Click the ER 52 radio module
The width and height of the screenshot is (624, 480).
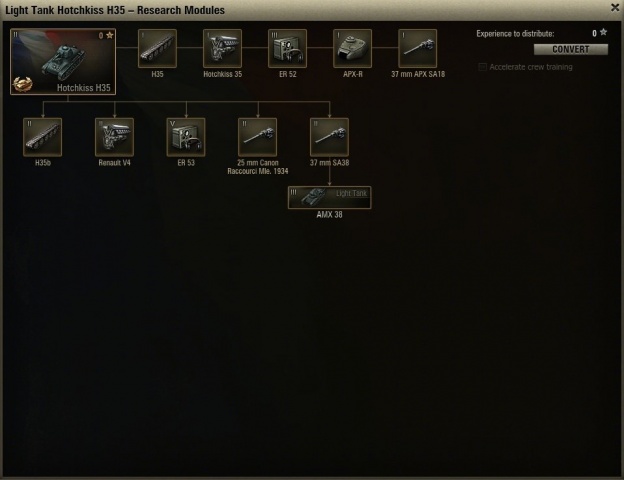tap(287, 48)
